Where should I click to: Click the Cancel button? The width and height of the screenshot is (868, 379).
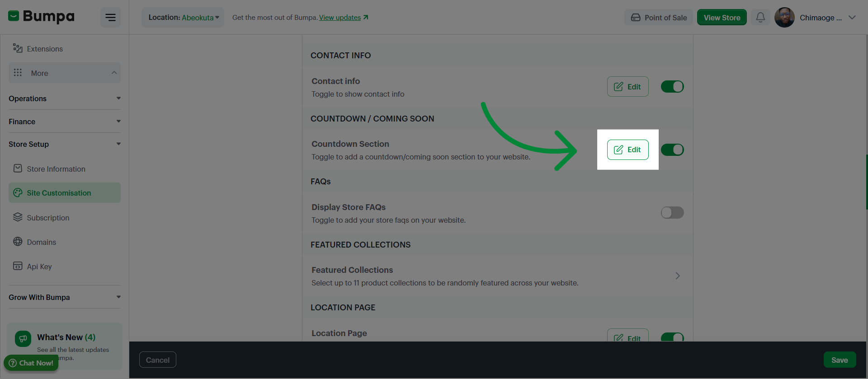(x=157, y=360)
